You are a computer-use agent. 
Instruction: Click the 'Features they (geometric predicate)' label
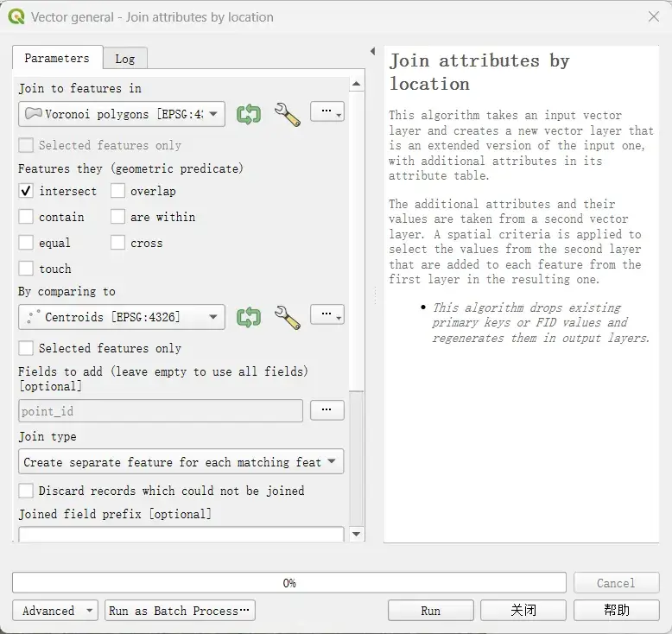[x=130, y=168]
